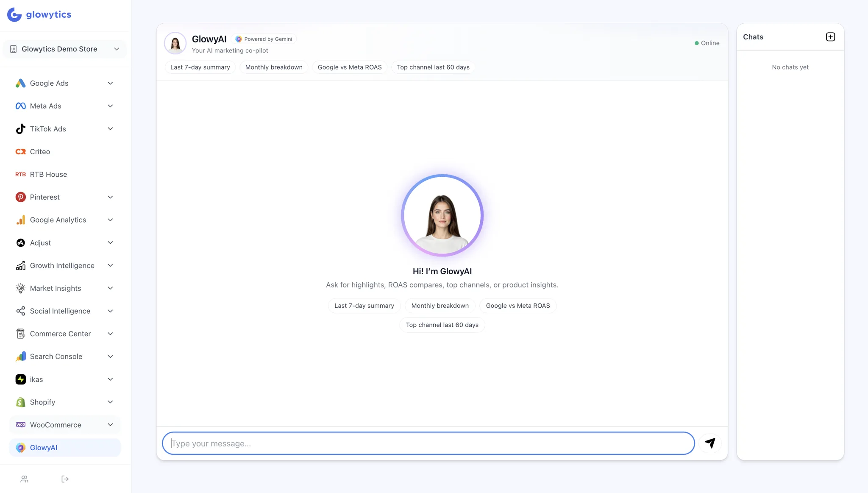The height and width of the screenshot is (493, 868).
Task: Click the Adjust icon
Action: tap(20, 243)
